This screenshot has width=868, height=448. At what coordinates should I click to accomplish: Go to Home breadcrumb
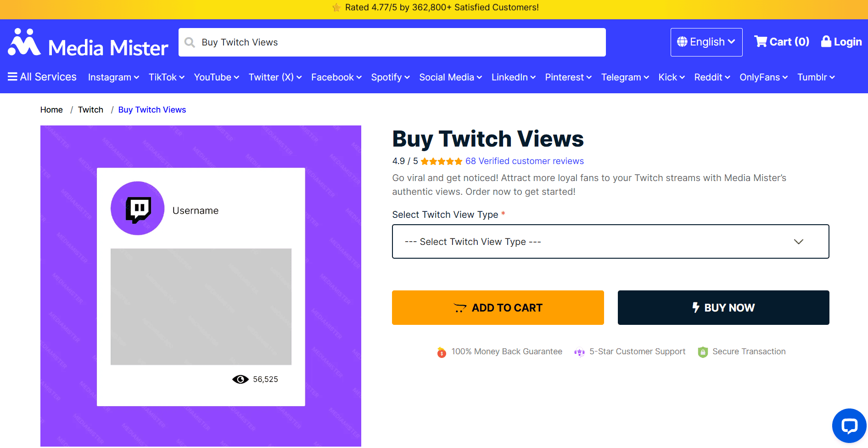51,110
